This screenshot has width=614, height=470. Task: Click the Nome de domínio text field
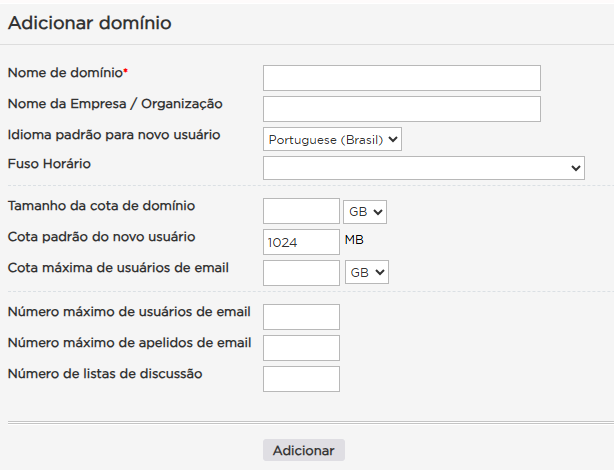click(401, 78)
